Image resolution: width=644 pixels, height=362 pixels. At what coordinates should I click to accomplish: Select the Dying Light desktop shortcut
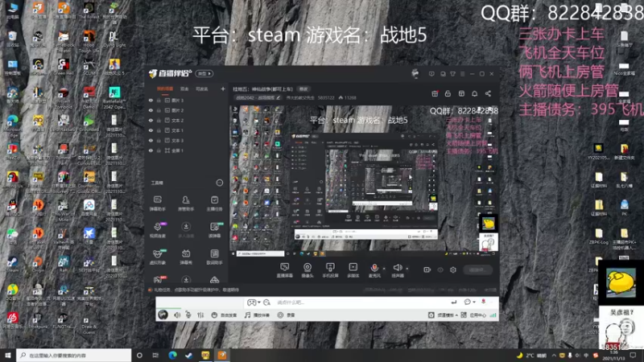coord(114,39)
